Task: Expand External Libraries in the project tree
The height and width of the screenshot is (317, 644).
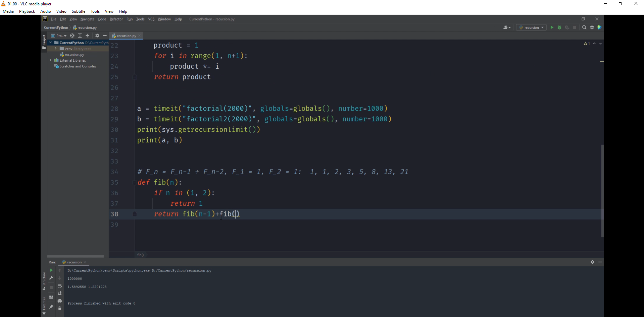Action: coord(50,60)
